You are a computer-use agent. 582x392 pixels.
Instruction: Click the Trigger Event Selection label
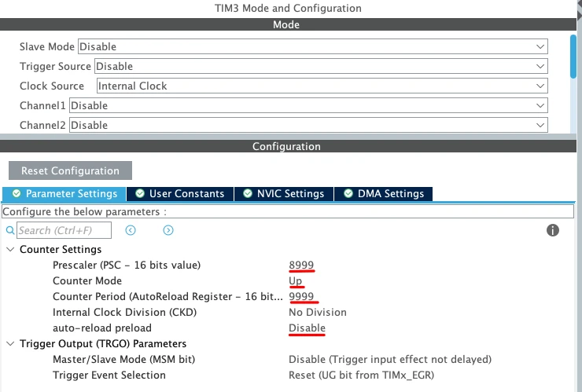(109, 375)
